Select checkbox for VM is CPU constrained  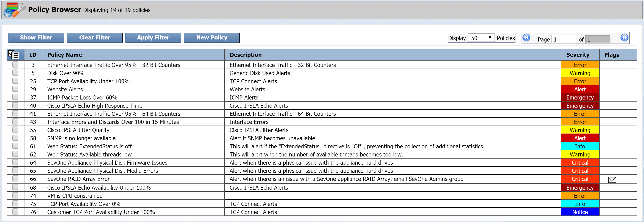pos(15,195)
